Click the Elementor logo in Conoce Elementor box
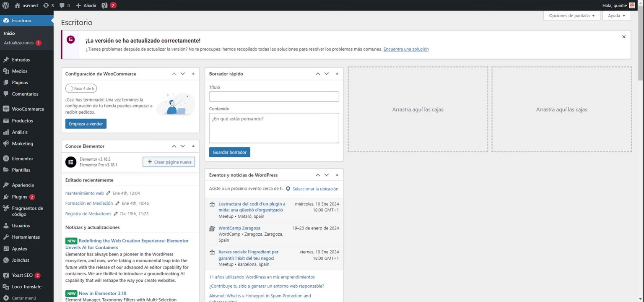Viewport: 644px width, 302px height. pos(71,162)
